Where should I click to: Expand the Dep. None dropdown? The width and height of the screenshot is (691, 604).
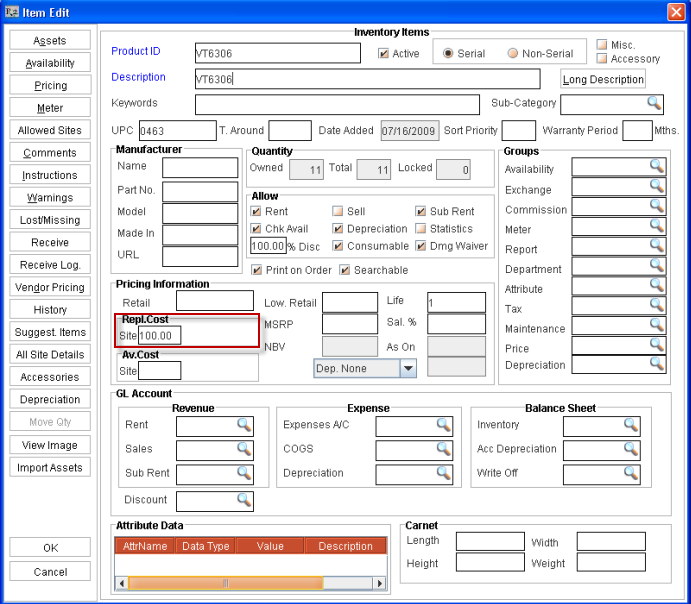click(x=408, y=368)
